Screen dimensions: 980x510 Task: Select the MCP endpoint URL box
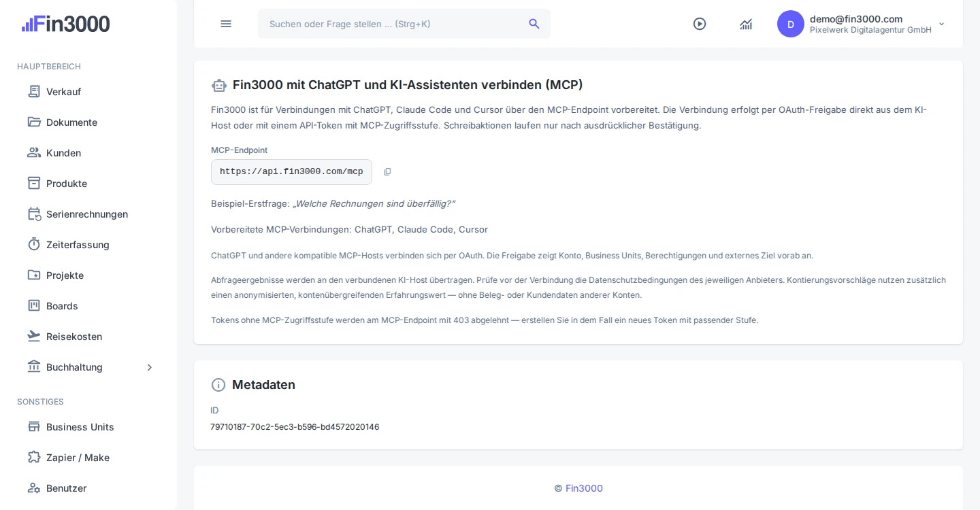(291, 172)
